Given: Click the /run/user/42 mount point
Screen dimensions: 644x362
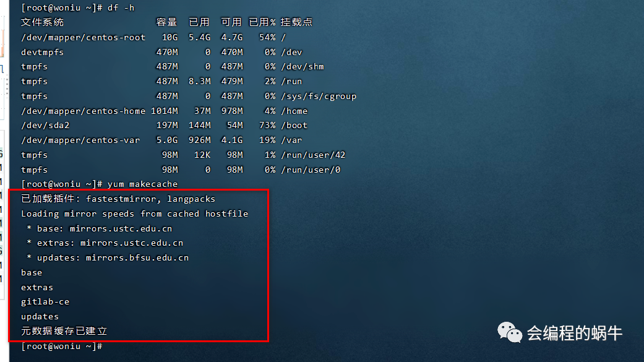Looking at the screenshot, I should coord(314,155).
